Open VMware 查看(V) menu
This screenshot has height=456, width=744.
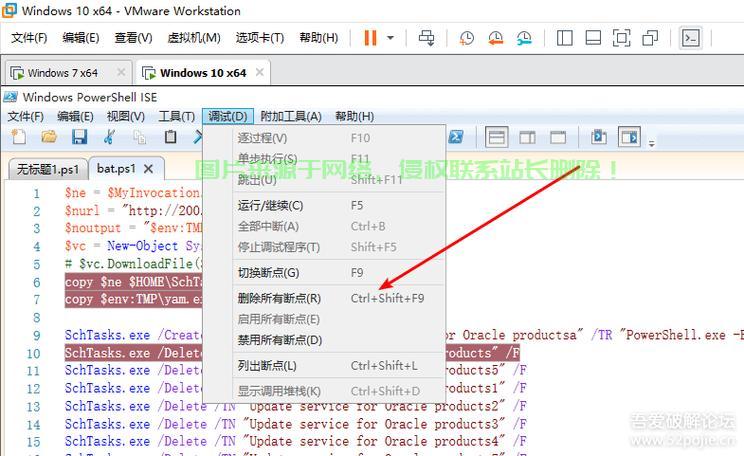tap(133, 37)
